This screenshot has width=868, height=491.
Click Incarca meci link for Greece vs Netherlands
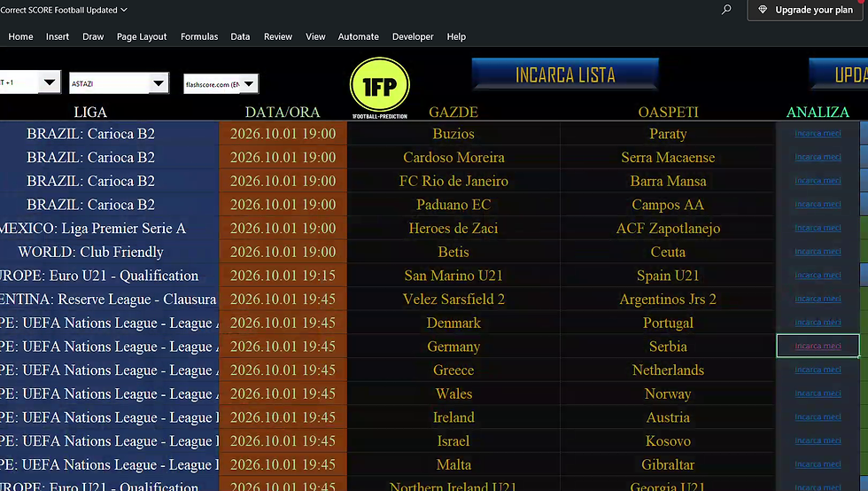[x=818, y=370]
